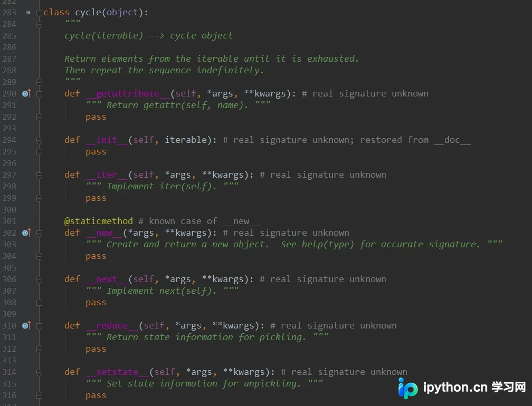Screen dimensions: 532x406
Task: Click the comment 'known case of __new__'
Action: pos(204,221)
